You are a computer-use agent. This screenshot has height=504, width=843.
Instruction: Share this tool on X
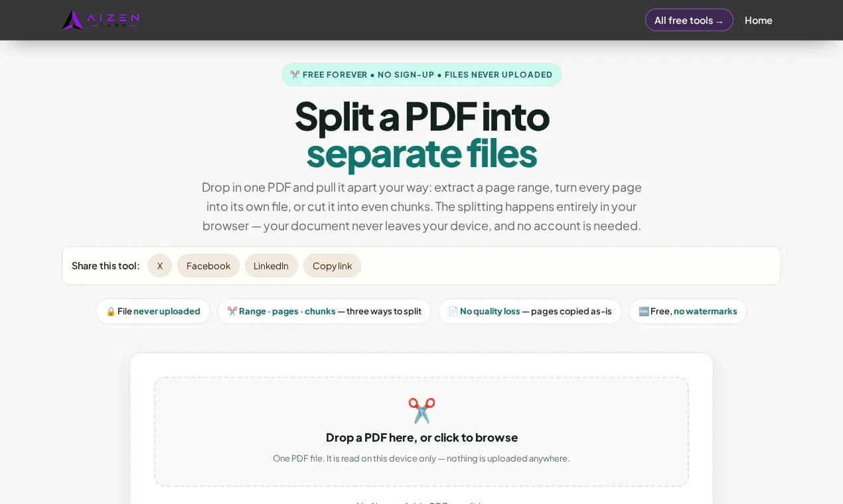click(160, 266)
